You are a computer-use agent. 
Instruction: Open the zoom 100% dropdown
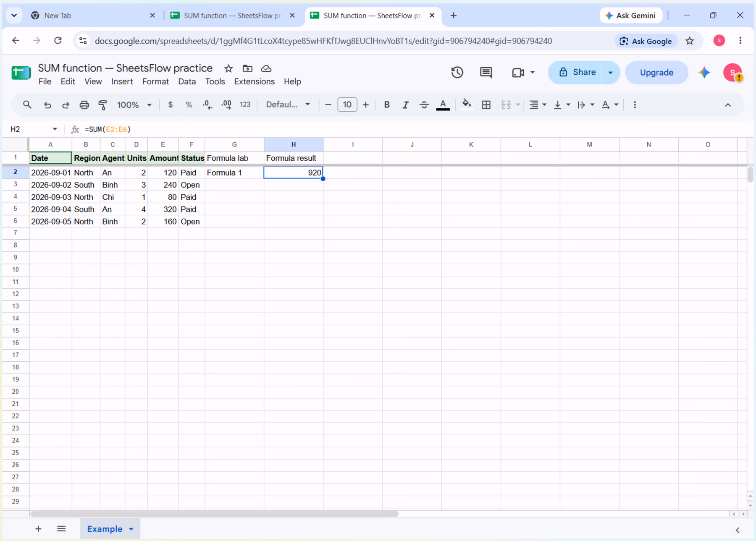tap(134, 105)
